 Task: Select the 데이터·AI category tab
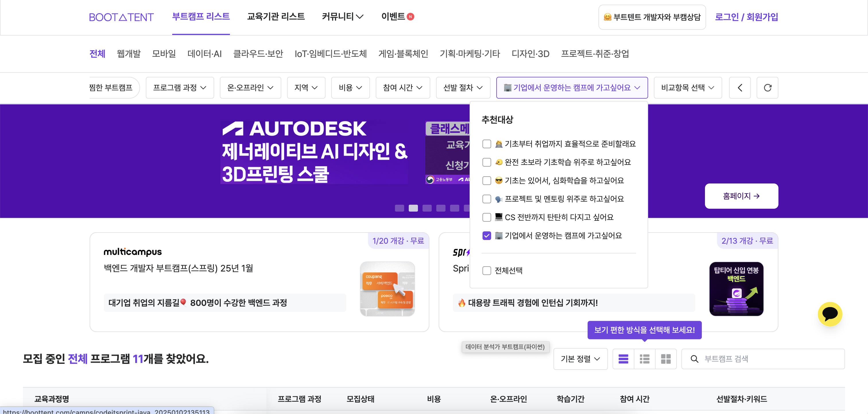coord(204,54)
